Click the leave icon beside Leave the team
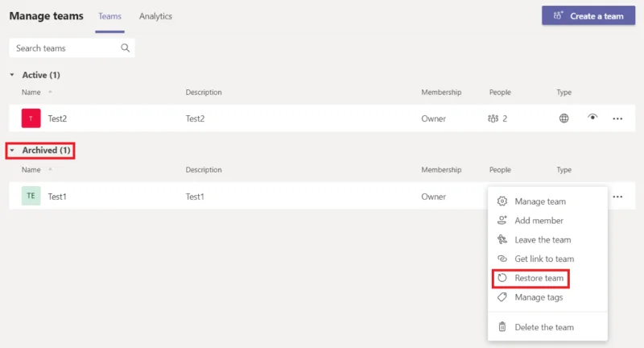 [x=502, y=239]
